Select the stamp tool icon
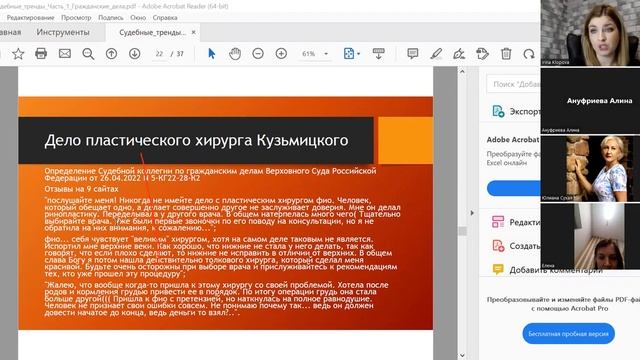 point(482,53)
